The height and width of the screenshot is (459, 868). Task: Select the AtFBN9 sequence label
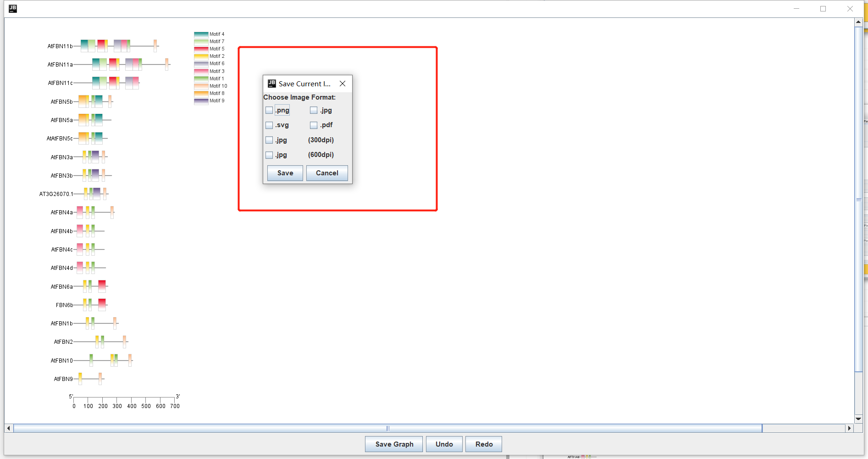pyautogui.click(x=63, y=379)
